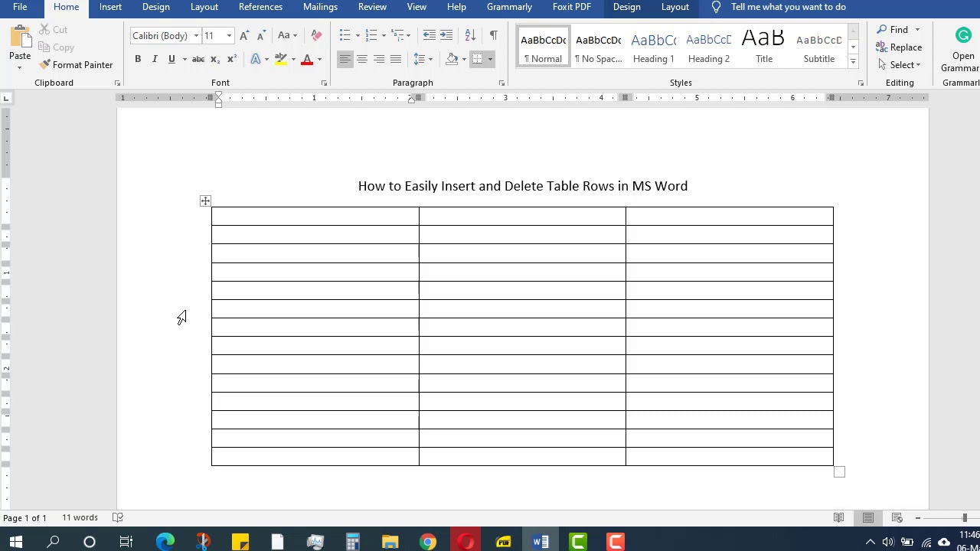This screenshot has height=551, width=980.
Task: Click the Tell me what you want field
Action: [789, 7]
